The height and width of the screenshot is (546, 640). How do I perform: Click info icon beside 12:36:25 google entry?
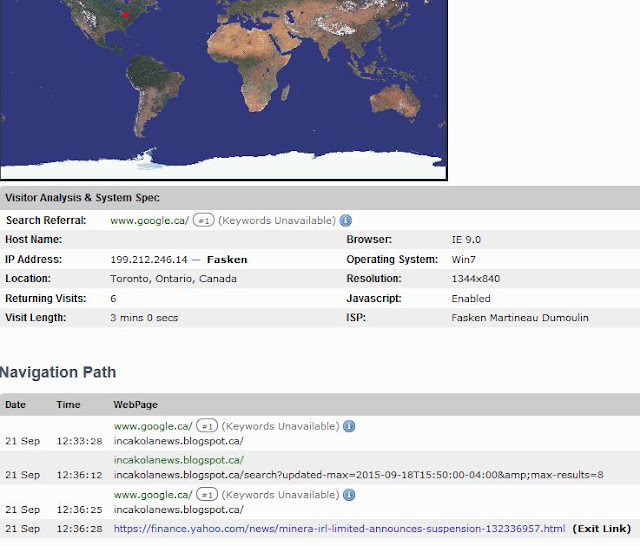tap(349, 495)
